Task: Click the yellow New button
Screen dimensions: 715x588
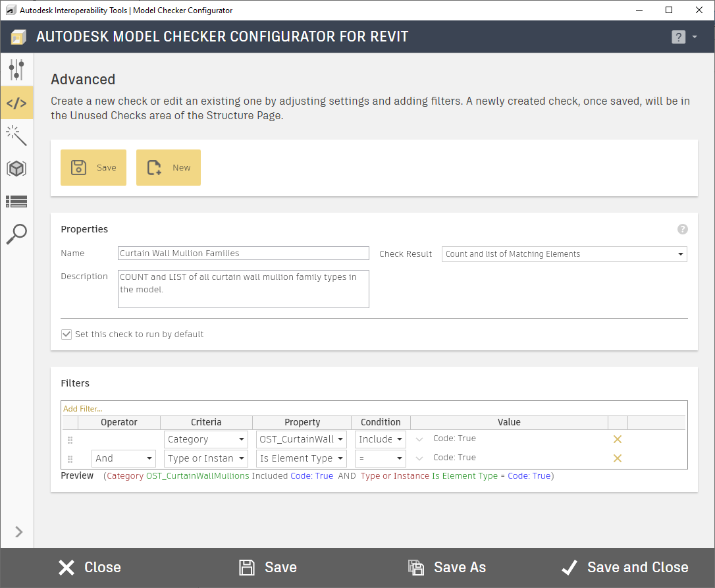Action: [x=169, y=167]
